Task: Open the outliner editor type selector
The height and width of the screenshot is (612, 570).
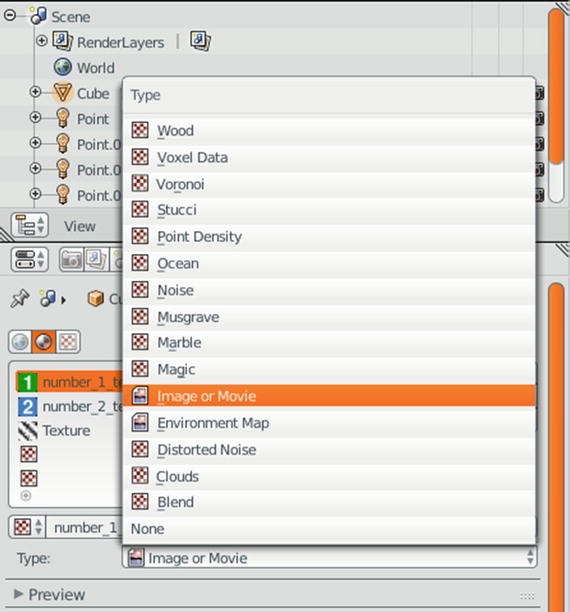Action: [30, 225]
